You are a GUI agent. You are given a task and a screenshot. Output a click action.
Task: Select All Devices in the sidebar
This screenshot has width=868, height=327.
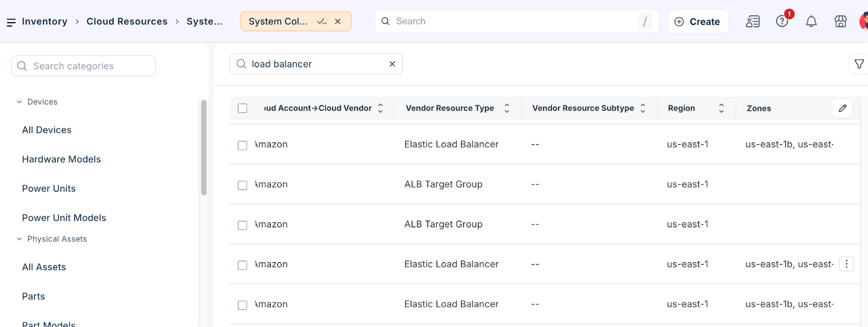47,130
